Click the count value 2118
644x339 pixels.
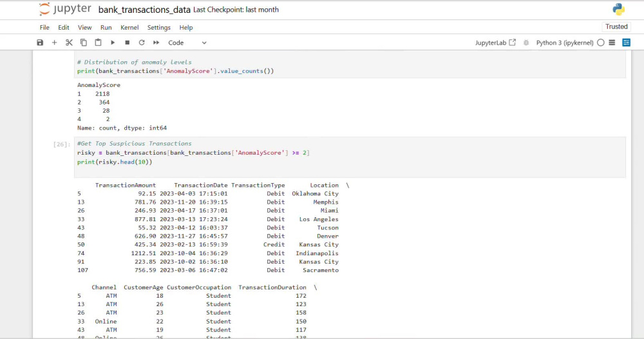(x=102, y=93)
